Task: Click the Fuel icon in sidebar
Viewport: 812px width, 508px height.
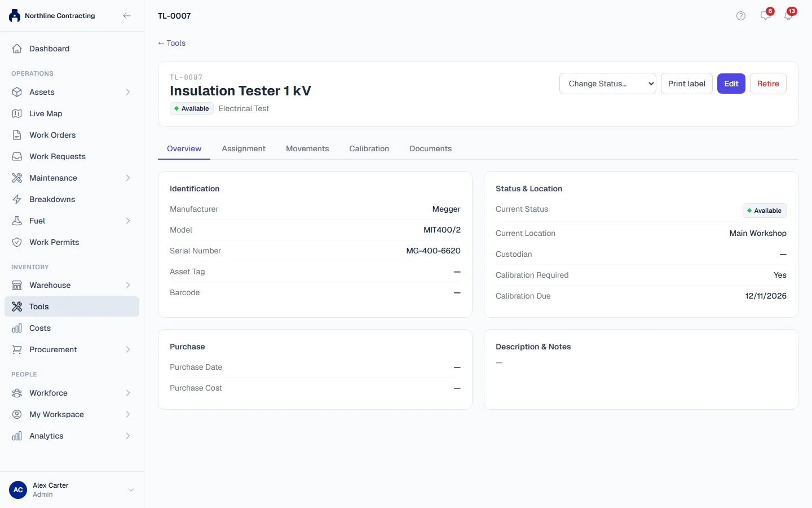Action: (17, 221)
